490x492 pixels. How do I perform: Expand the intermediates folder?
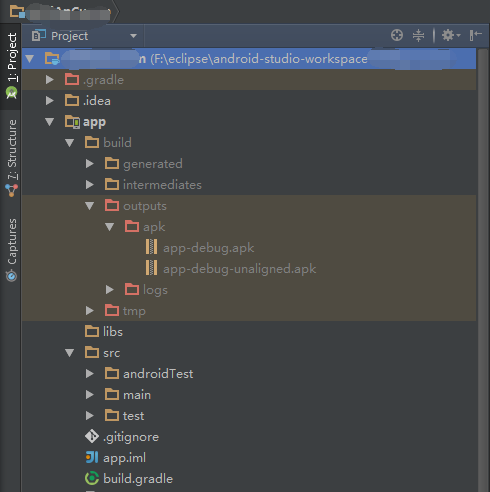pos(90,185)
